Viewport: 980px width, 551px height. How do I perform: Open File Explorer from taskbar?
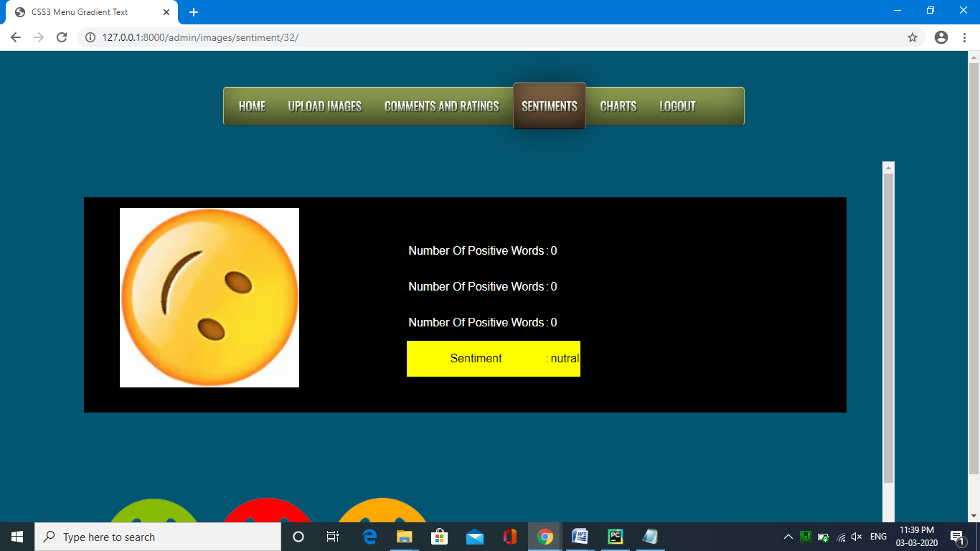coord(405,537)
